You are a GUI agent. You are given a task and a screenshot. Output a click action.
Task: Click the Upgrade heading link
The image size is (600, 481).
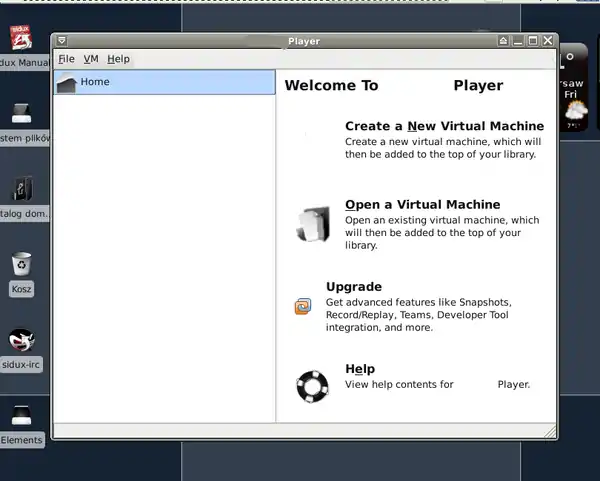coord(353,287)
